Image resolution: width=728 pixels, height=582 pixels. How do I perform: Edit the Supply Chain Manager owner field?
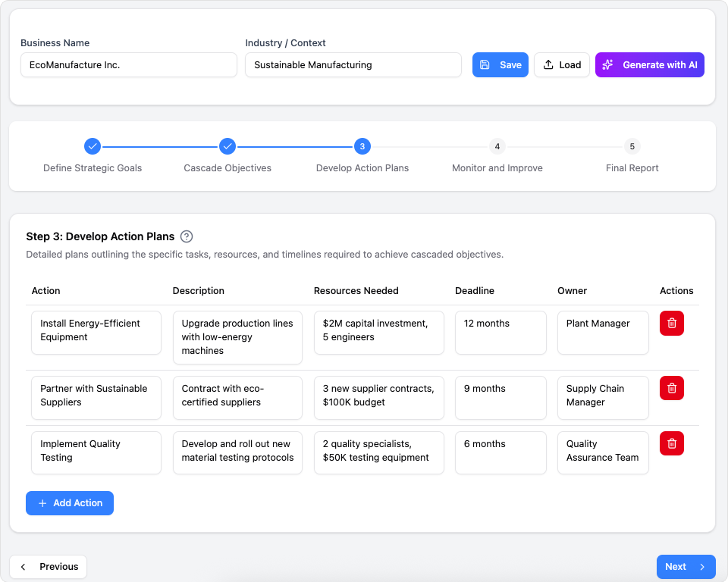click(x=603, y=398)
